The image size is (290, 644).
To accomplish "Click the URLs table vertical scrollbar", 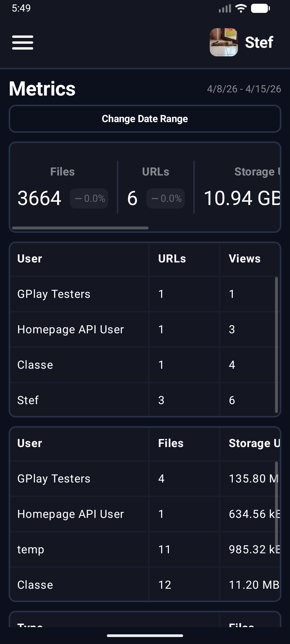I will pyautogui.click(x=277, y=345).
